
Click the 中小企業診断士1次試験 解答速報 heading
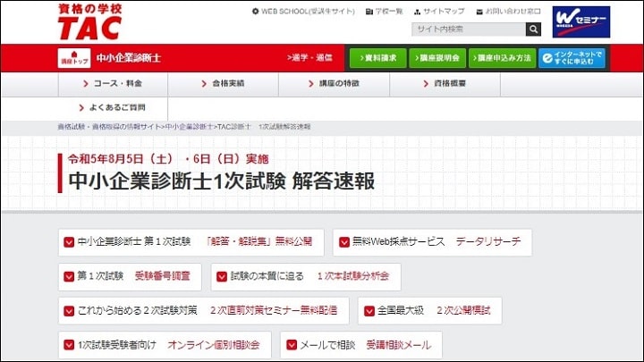[x=222, y=181]
